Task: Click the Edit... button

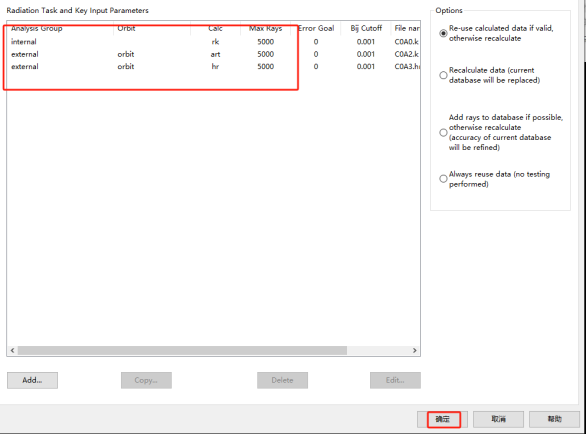Action: pyautogui.click(x=395, y=380)
